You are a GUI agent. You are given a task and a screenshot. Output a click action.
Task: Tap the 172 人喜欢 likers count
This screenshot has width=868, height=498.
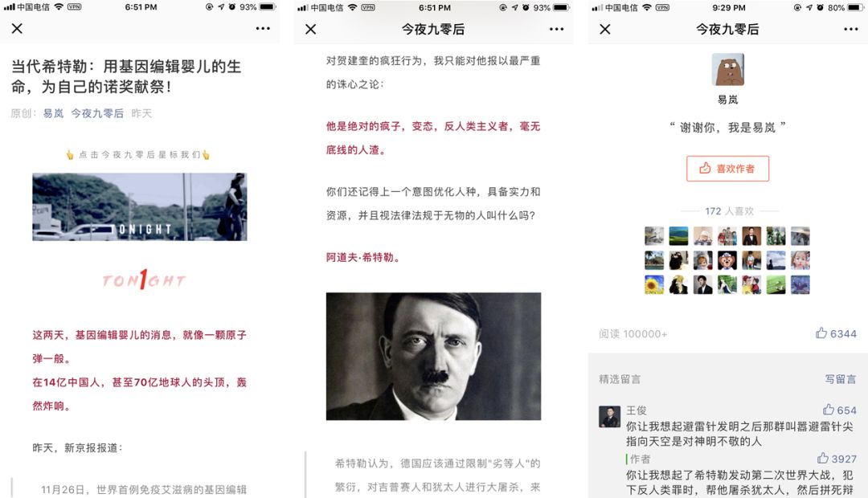click(x=729, y=210)
